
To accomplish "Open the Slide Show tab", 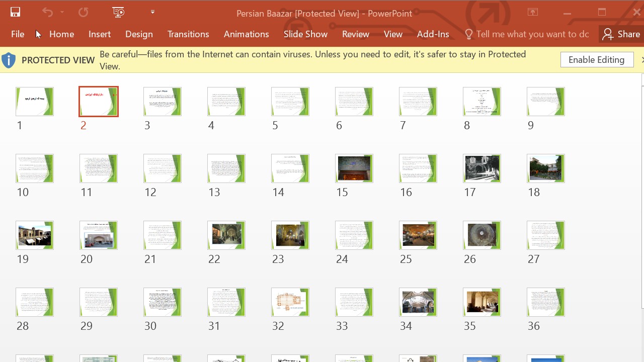I will point(305,34).
